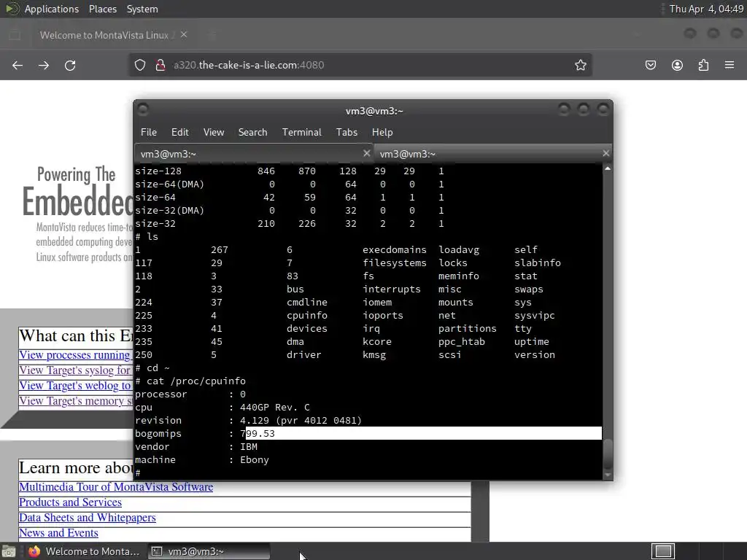Open the terminal Search menu
This screenshot has height=560, width=747.
(x=252, y=133)
